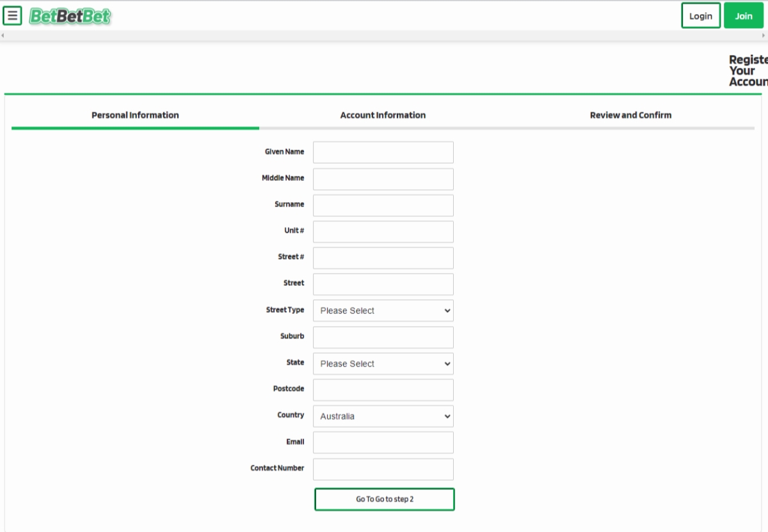This screenshot has height=532, width=768.
Task: Focus the Given Name field
Action: [383, 153]
